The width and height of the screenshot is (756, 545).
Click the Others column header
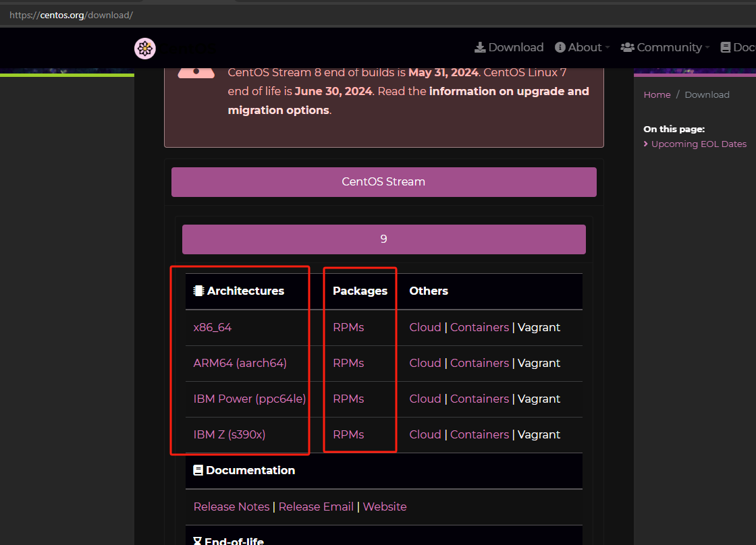(x=429, y=291)
